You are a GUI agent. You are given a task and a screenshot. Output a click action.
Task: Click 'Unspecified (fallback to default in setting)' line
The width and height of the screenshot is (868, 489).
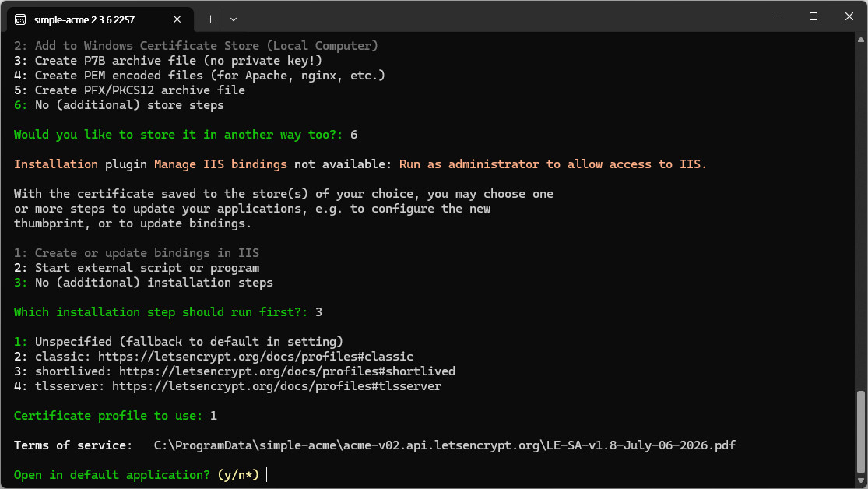click(x=178, y=342)
